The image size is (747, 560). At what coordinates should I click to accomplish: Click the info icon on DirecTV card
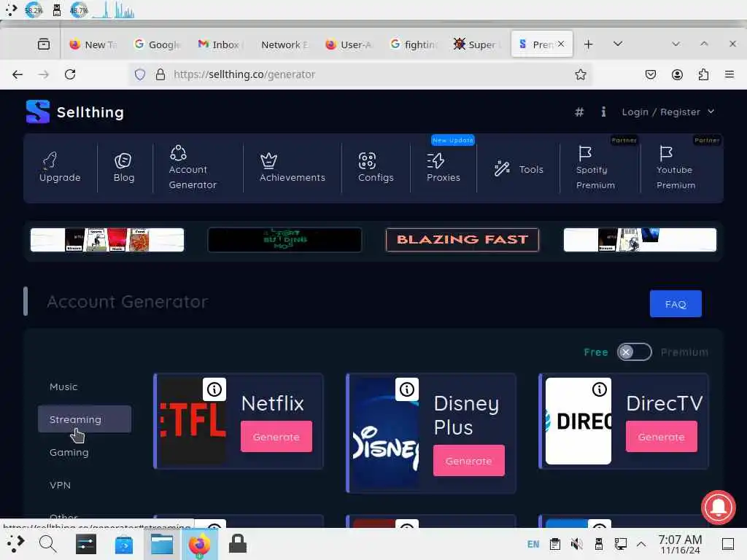(600, 389)
